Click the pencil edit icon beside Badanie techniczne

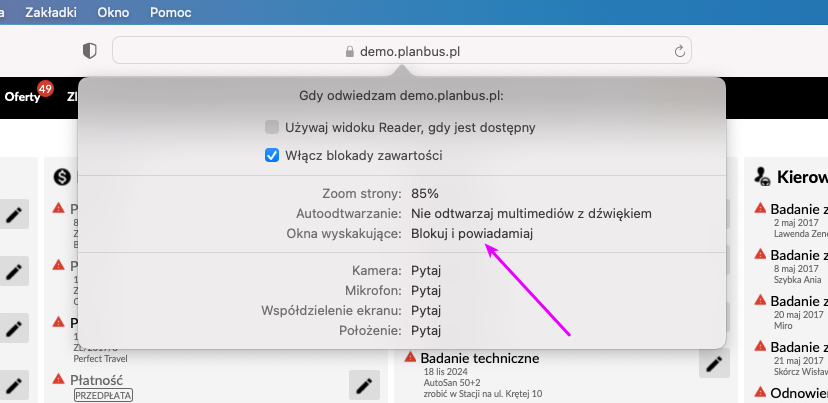[x=712, y=365]
